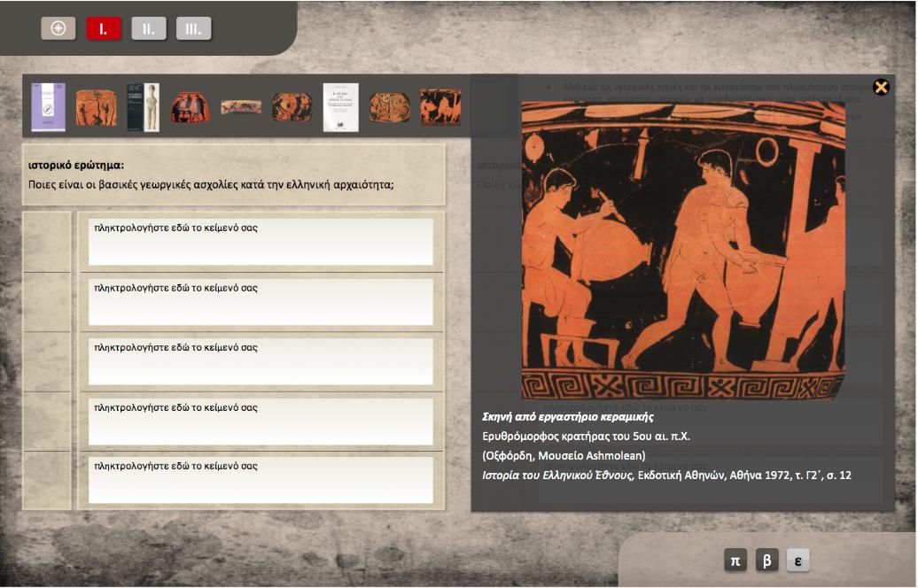The image size is (918, 588).
Task: Switch to section II.
Action: [149, 28]
